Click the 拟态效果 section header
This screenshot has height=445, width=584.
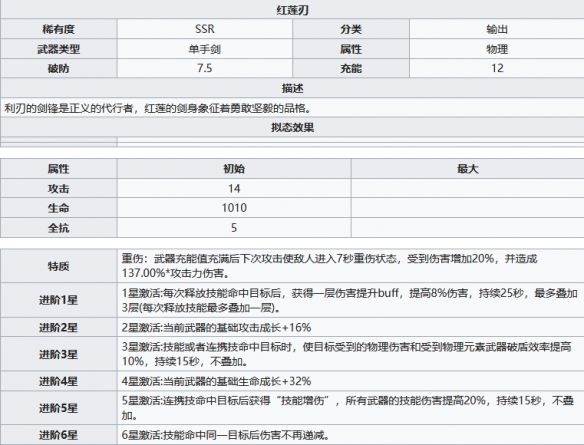click(x=292, y=127)
